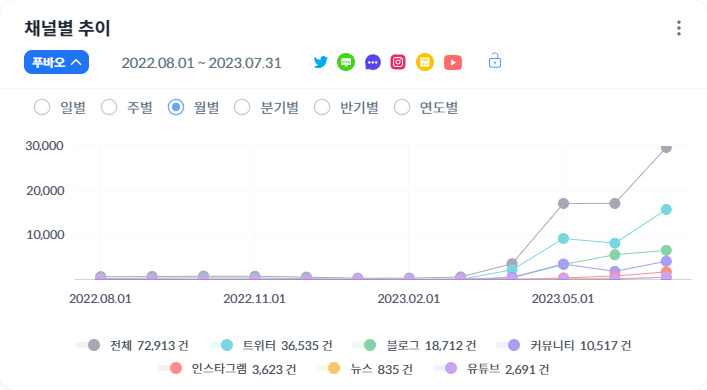
Task: Select the 반기별 radio button
Action: [x=322, y=108]
